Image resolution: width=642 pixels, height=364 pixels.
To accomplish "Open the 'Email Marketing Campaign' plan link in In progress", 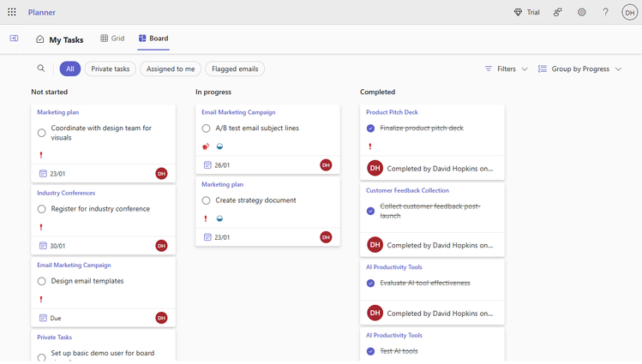I will click(238, 112).
